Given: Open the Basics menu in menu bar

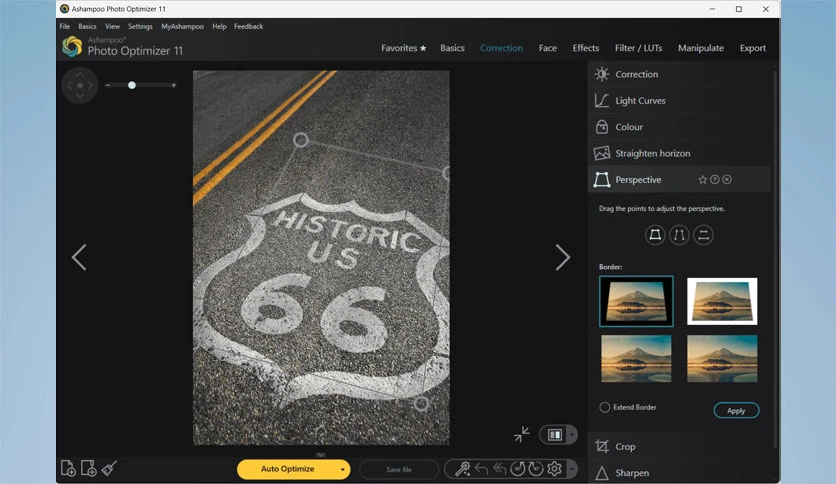Looking at the screenshot, I should (87, 26).
